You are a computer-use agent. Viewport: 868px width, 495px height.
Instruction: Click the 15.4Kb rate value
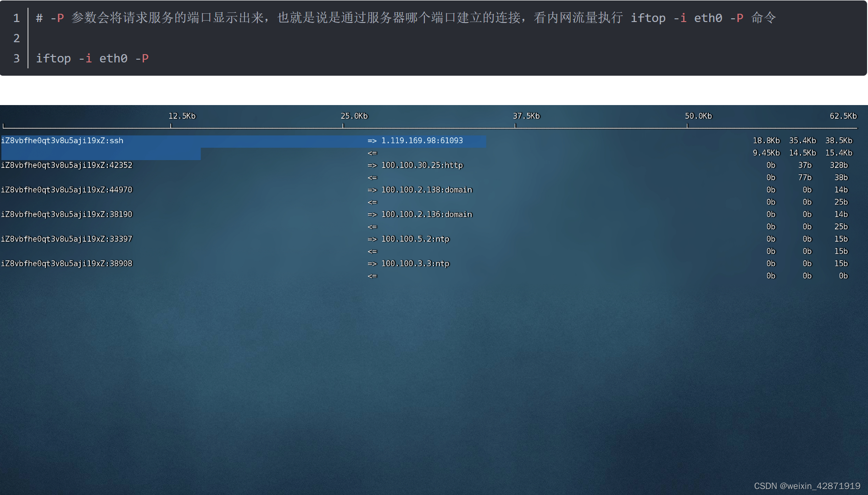839,153
